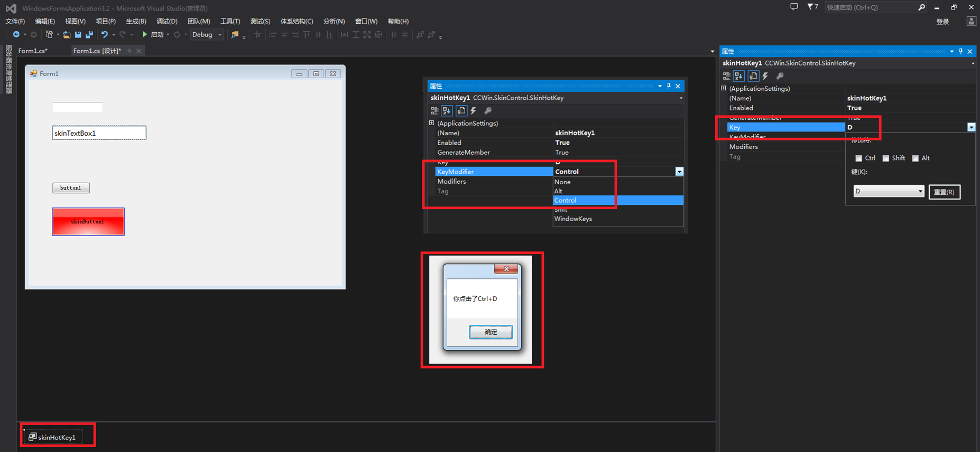The image size is (980, 452).
Task: Open the object selector dropdown in the docked right Properties panel
Action: tap(973, 63)
